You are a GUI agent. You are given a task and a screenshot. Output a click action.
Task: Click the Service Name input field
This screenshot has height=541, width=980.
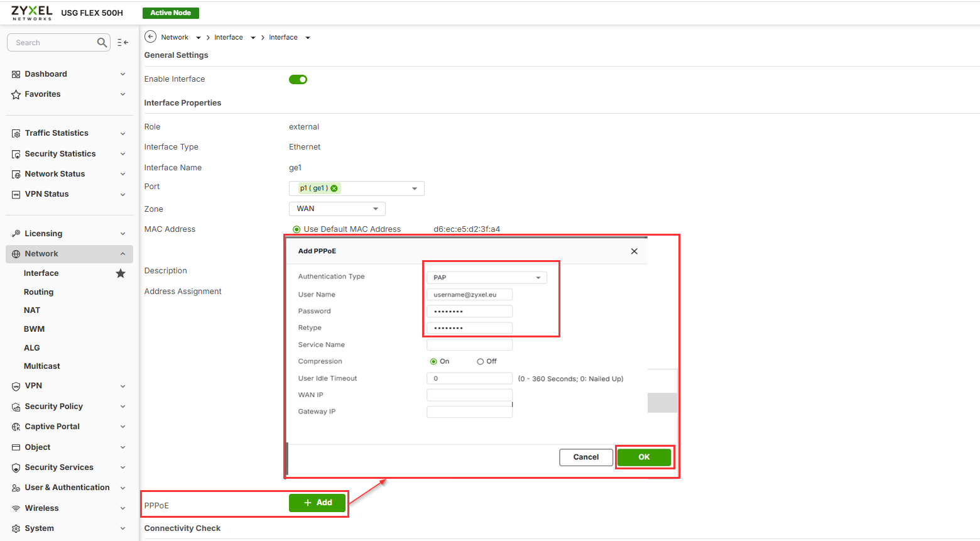click(469, 344)
